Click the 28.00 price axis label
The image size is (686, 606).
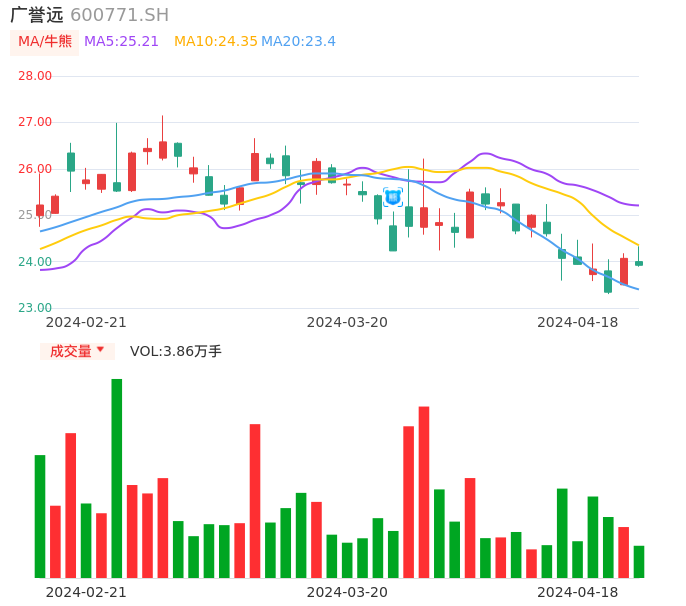click(x=35, y=76)
